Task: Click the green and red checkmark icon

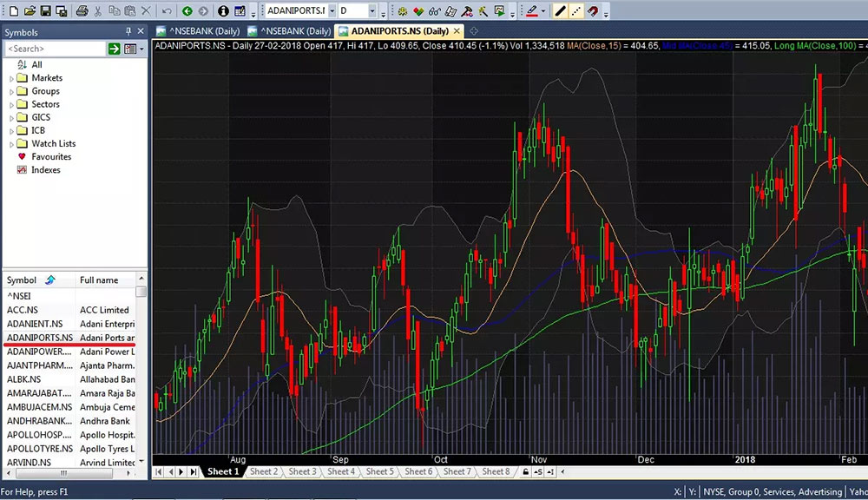Action: pos(418,10)
